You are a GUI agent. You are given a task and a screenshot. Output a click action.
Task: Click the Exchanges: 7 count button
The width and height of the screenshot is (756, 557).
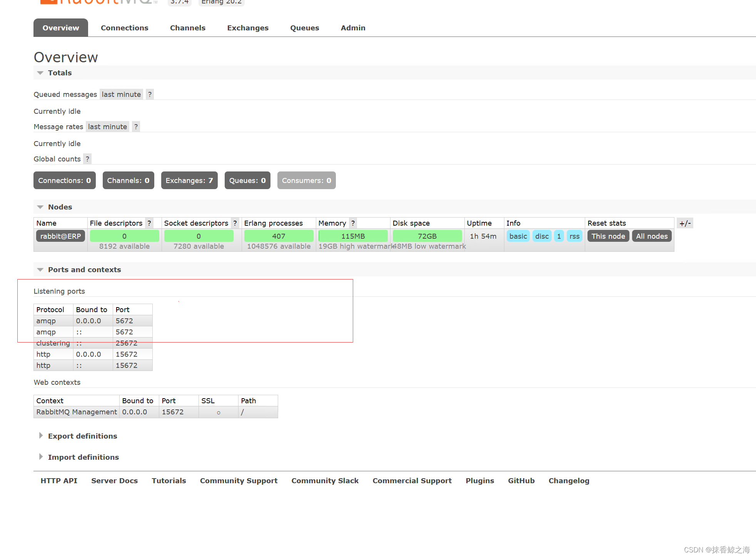[189, 181]
